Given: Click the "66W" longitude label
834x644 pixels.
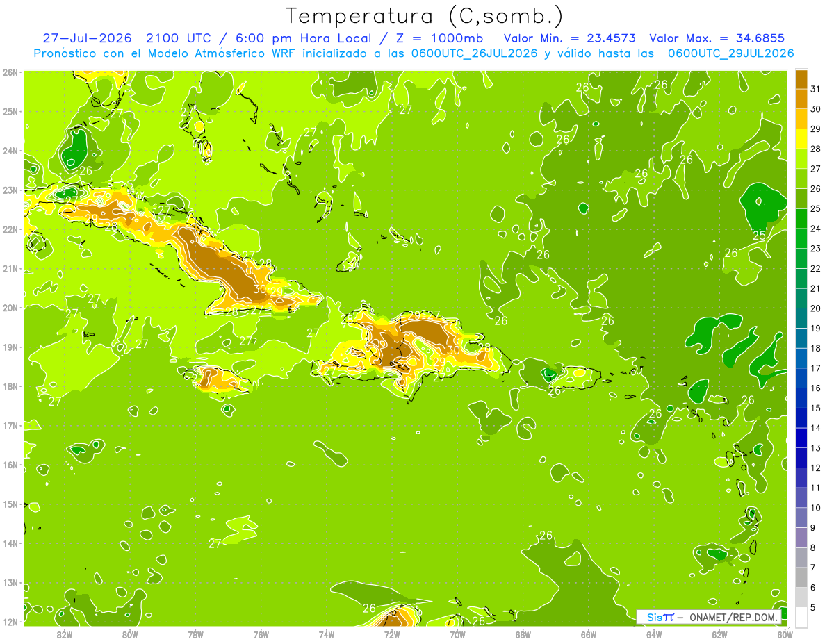Looking at the screenshot, I should (589, 634).
